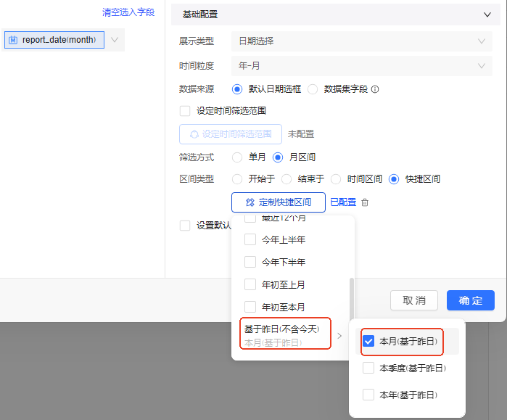Toggle the 设定时间筛选范围 checkbox
Screen dimensions: 507x420
pos(185,111)
